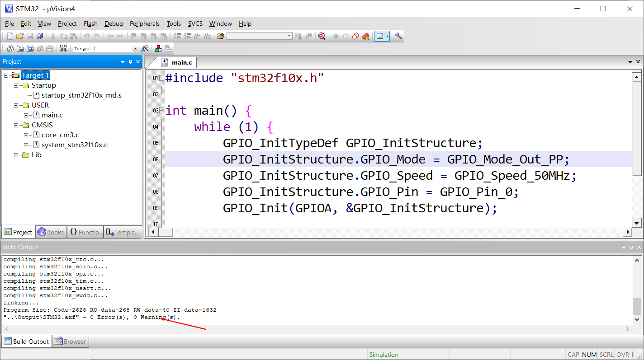Click the Build target icon
The width and height of the screenshot is (644, 360).
click(20, 48)
